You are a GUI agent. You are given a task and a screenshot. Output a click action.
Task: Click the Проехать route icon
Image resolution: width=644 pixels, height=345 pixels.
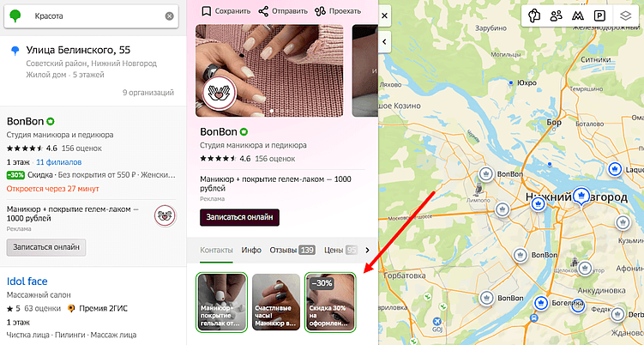point(321,11)
